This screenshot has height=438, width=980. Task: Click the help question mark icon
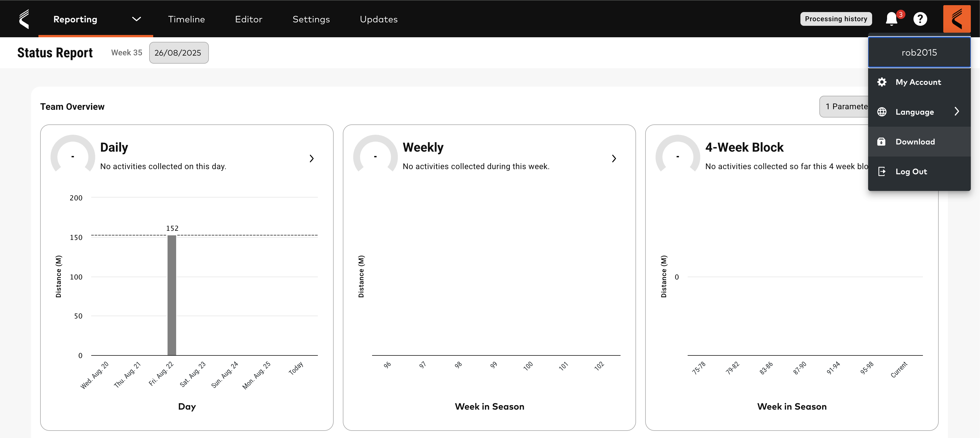[920, 19]
